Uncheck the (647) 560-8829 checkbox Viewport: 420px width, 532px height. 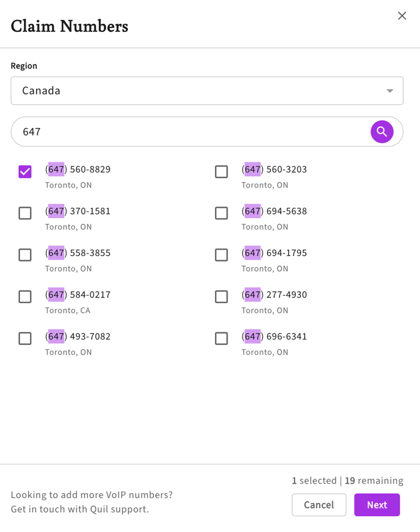click(x=25, y=171)
